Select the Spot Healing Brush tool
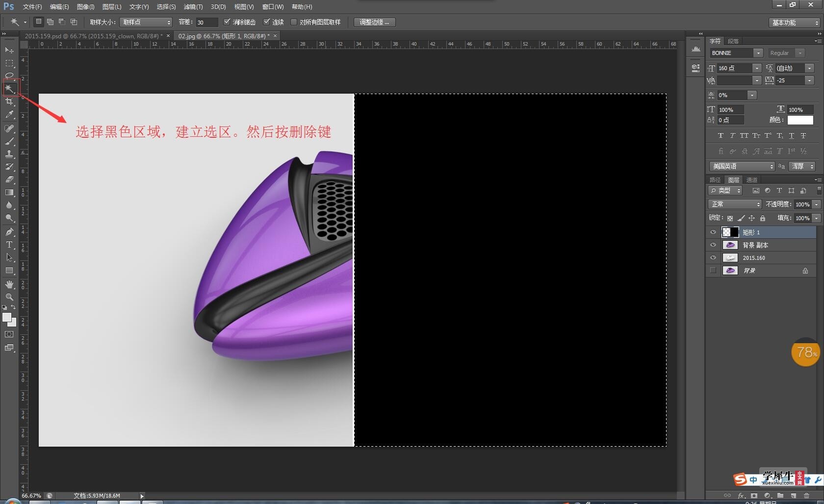 coord(9,128)
